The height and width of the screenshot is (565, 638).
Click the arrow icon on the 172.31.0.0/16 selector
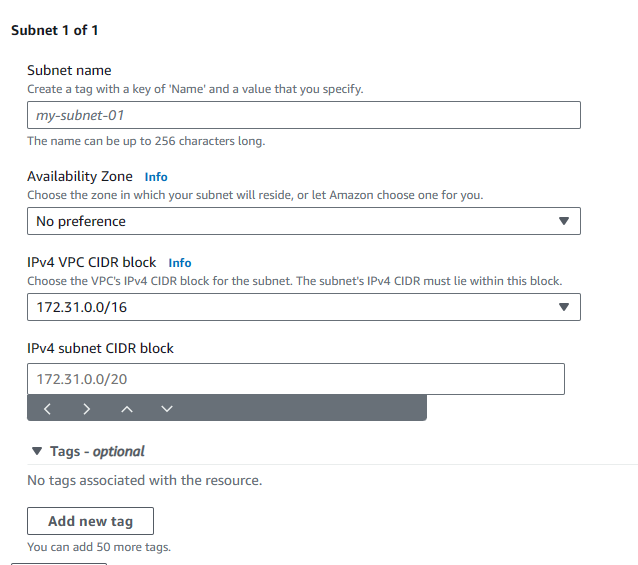563,307
